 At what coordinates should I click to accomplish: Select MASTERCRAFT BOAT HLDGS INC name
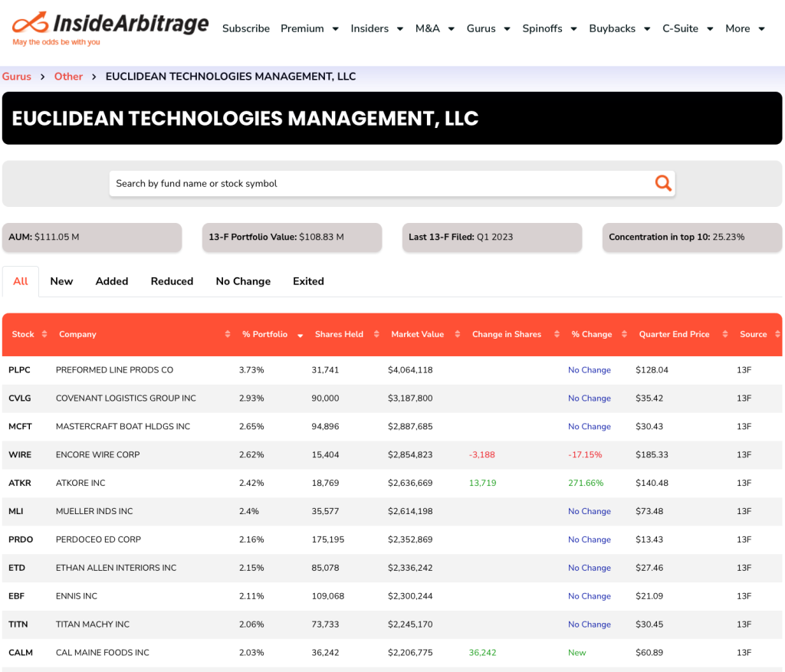123,426
